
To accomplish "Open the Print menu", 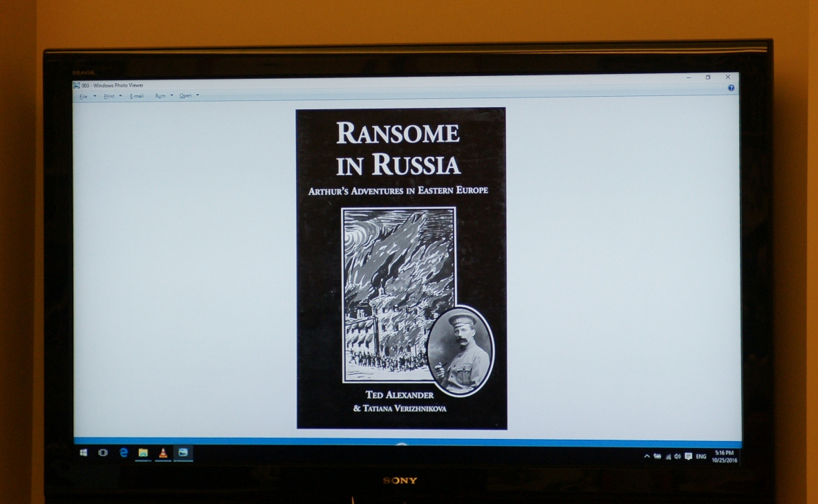I will [x=109, y=97].
